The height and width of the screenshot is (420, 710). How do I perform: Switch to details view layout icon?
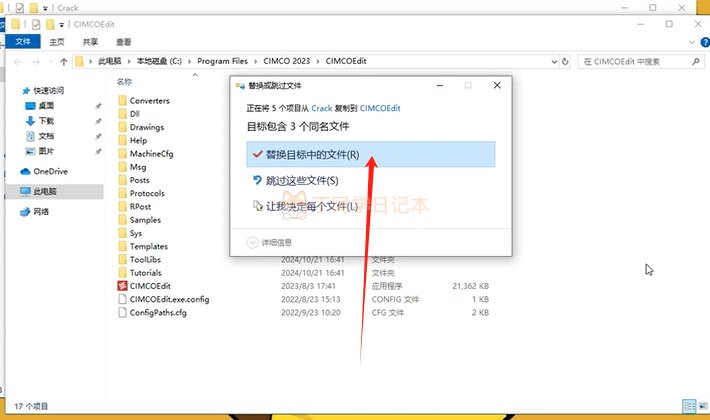click(x=689, y=406)
